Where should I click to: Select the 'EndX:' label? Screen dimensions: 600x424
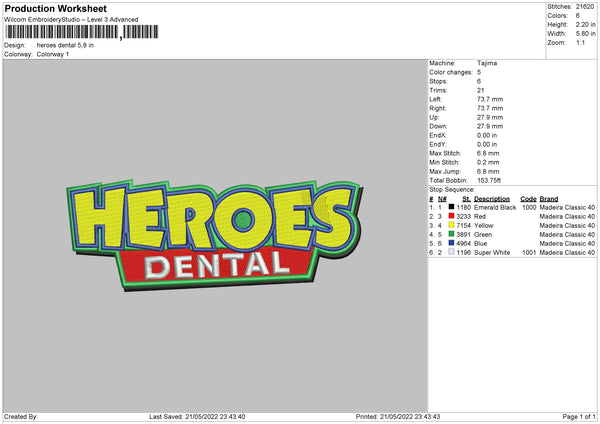[438, 135]
